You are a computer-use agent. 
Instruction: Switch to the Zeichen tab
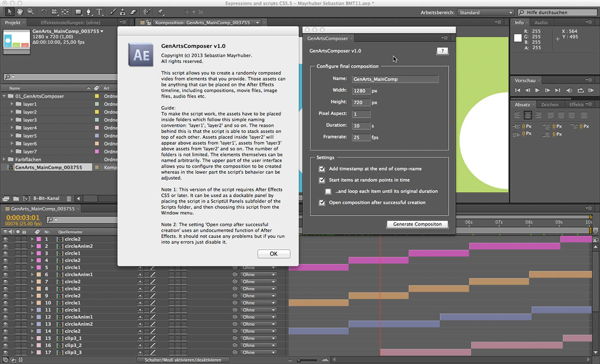(549, 104)
